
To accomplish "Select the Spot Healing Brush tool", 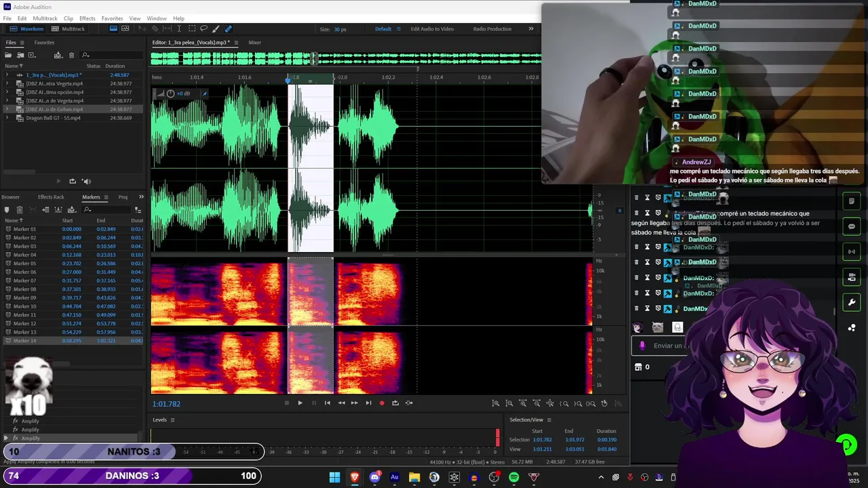I will 228,29.
